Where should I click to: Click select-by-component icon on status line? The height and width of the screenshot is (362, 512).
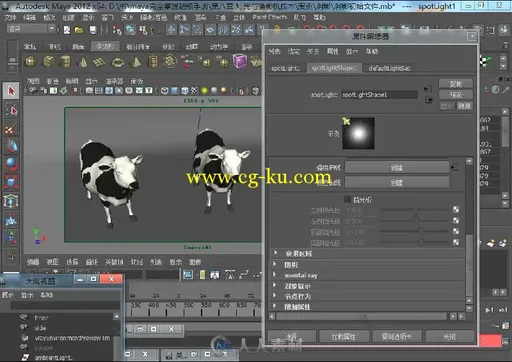[x=143, y=30]
